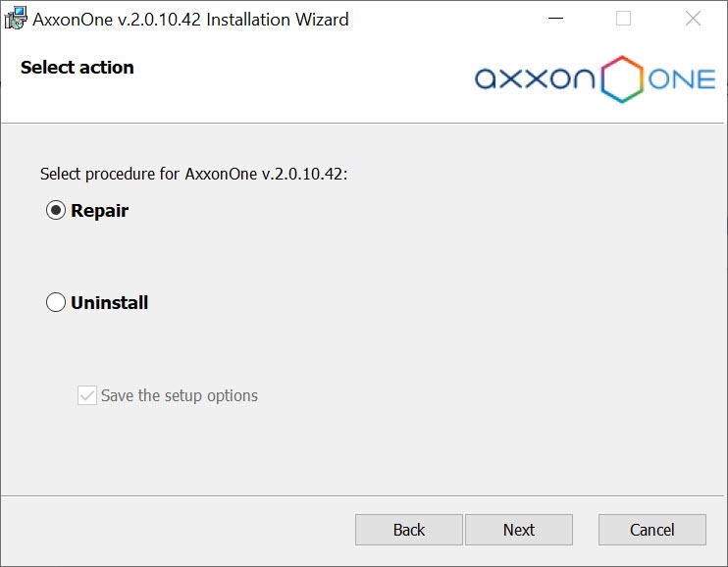The height and width of the screenshot is (567, 728).
Task: Click the 'Select action' heading
Action: tap(77, 68)
